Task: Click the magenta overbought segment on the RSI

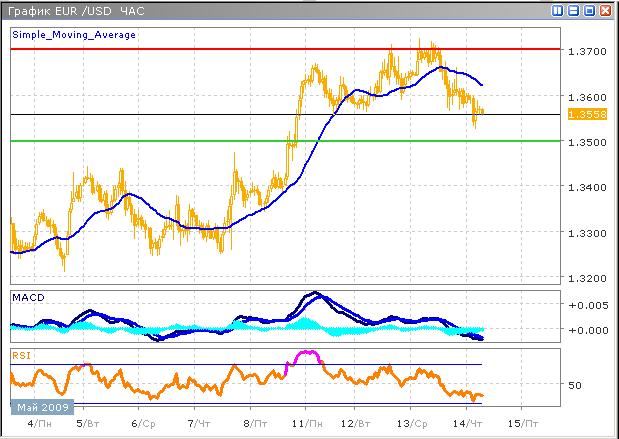Action: coord(305,354)
